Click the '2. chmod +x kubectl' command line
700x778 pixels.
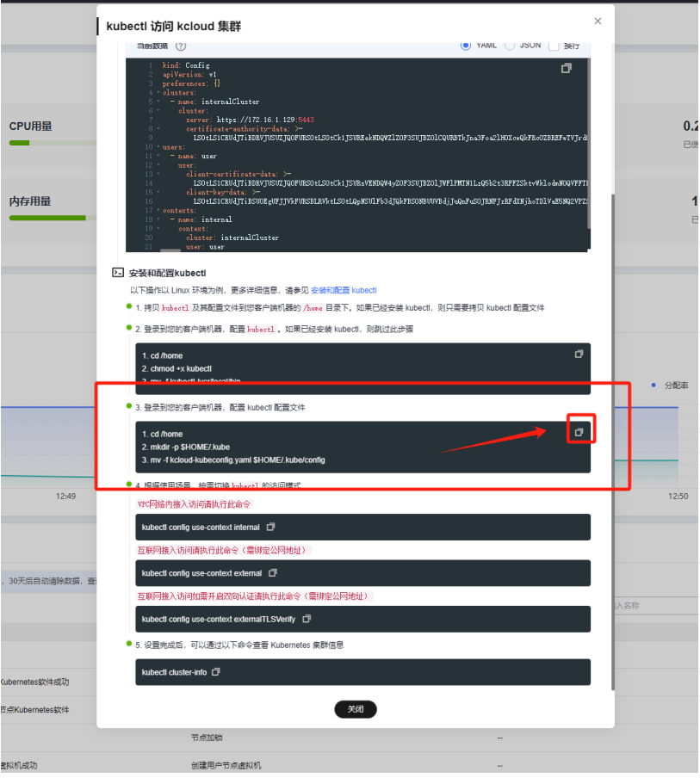tap(177, 369)
